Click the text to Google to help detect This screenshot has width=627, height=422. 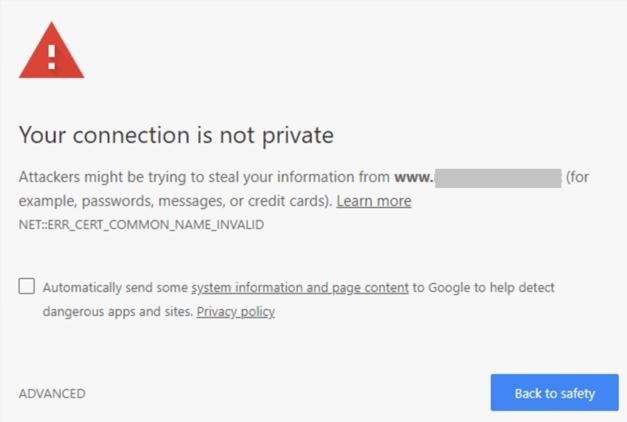click(x=483, y=288)
